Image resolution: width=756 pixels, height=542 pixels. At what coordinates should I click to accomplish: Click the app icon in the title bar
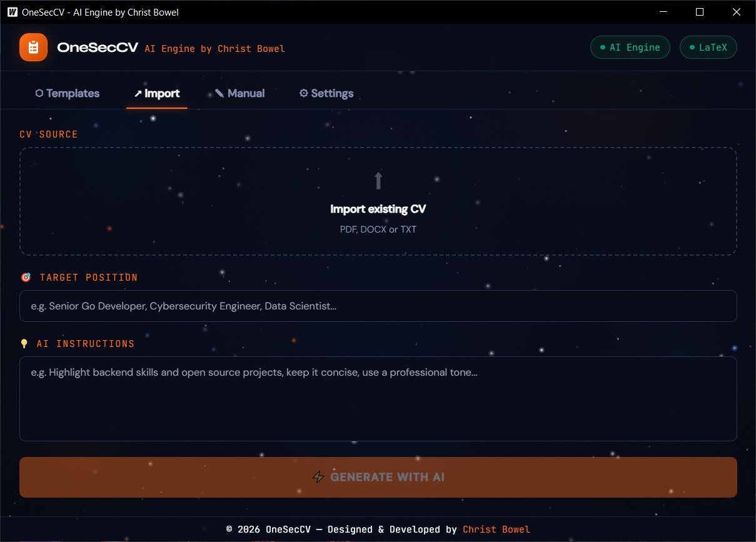[12, 12]
